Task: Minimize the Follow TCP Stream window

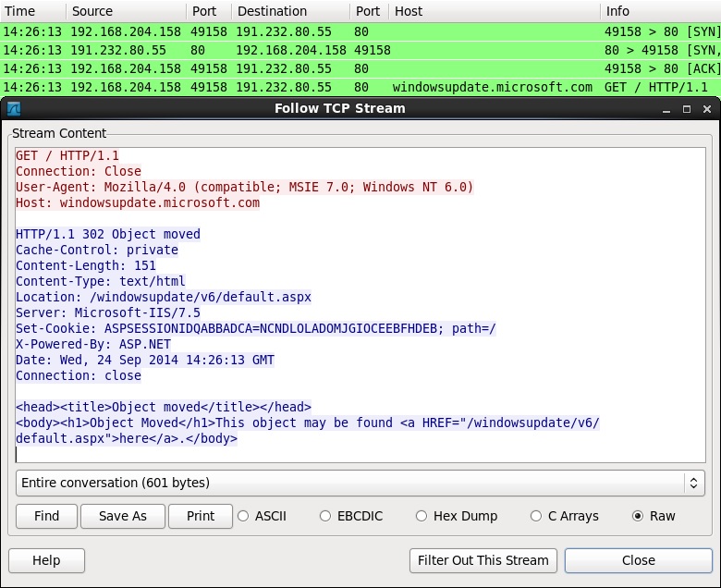Action: tap(666, 109)
